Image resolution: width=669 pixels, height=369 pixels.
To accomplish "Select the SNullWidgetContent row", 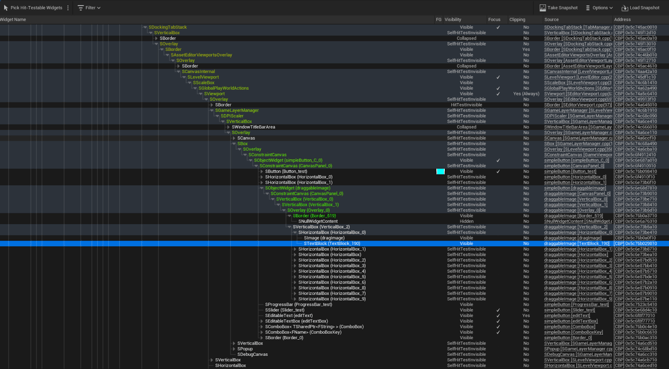I will pyautogui.click(x=334, y=221).
